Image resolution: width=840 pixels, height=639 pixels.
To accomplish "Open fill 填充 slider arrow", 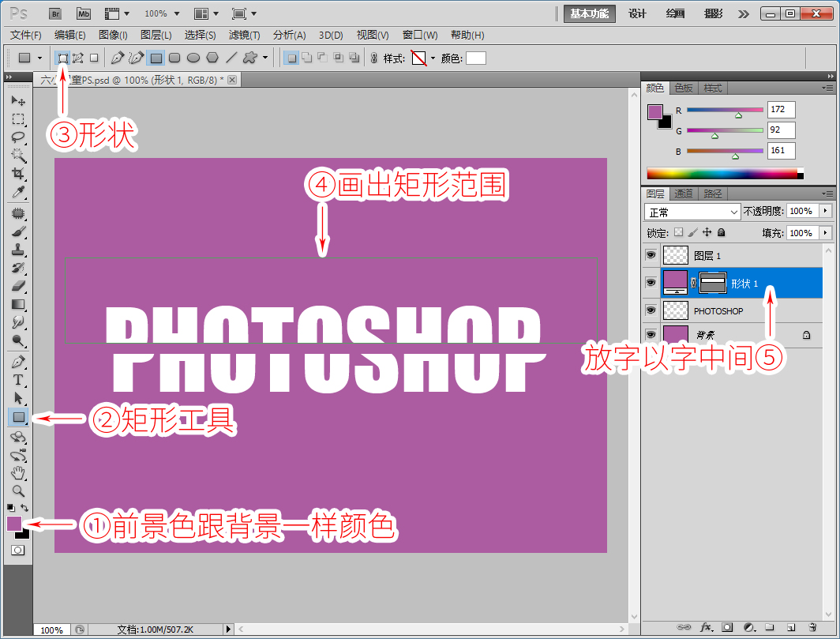I will coord(826,233).
